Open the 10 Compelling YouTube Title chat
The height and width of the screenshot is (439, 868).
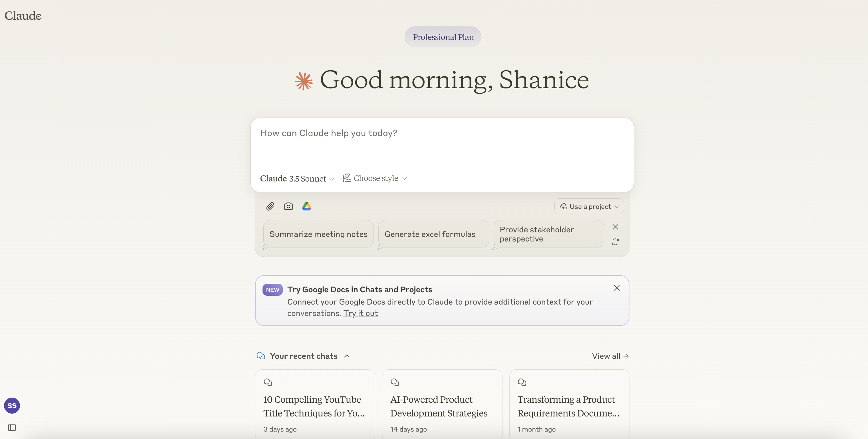pyautogui.click(x=315, y=404)
